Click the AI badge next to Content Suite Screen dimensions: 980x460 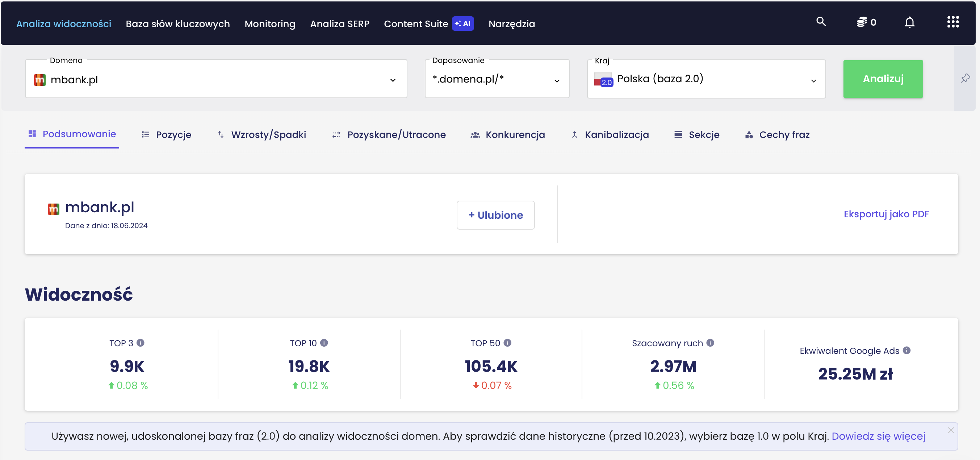(462, 24)
